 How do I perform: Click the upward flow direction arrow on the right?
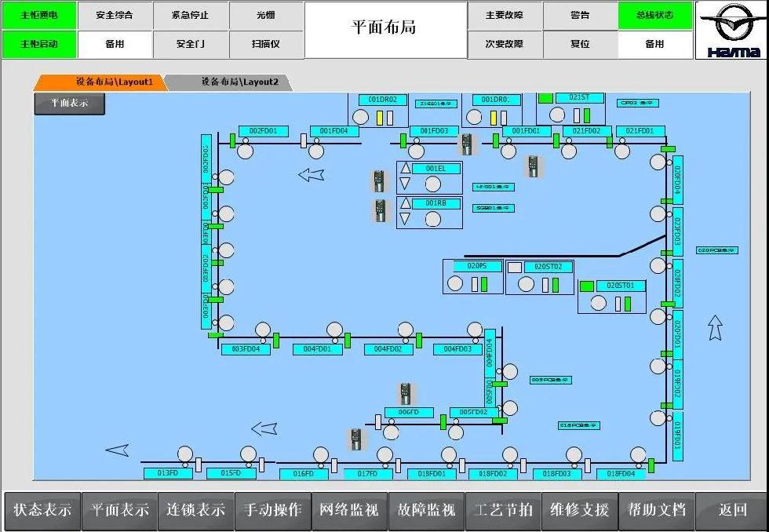tap(715, 327)
